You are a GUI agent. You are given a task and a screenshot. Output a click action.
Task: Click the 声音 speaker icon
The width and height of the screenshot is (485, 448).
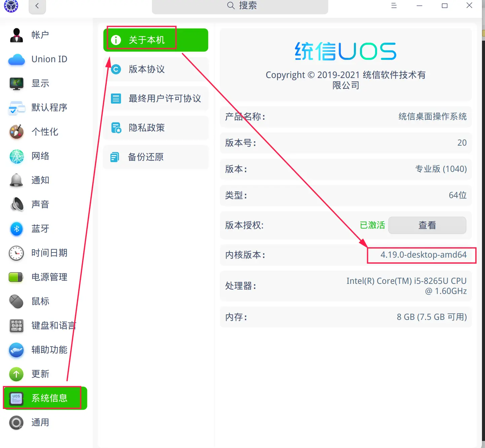pyautogui.click(x=16, y=204)
